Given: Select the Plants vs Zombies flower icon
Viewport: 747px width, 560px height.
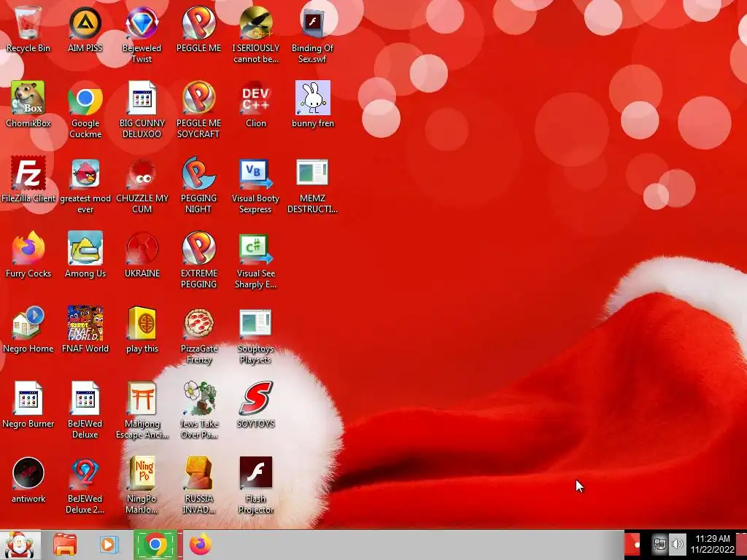Looking at the screenshot, I should point(198,411).
